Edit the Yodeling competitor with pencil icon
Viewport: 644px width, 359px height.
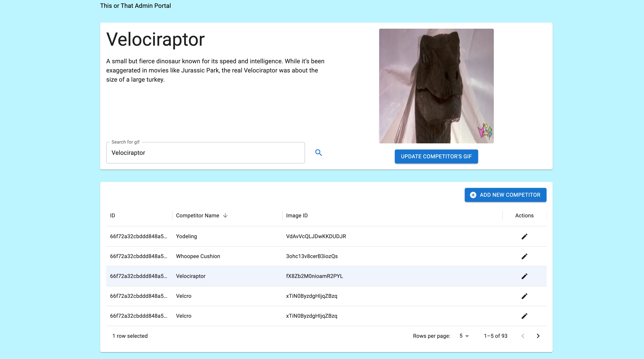[524, 236]
